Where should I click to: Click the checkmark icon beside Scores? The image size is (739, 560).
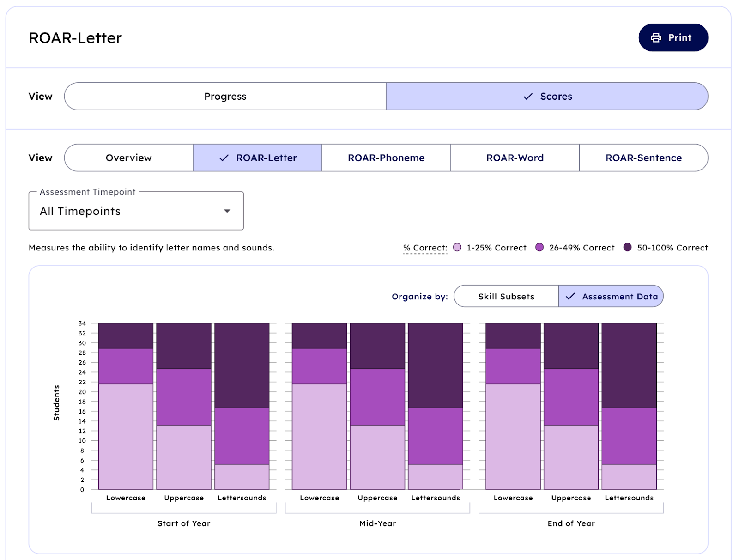coord(528,97)
